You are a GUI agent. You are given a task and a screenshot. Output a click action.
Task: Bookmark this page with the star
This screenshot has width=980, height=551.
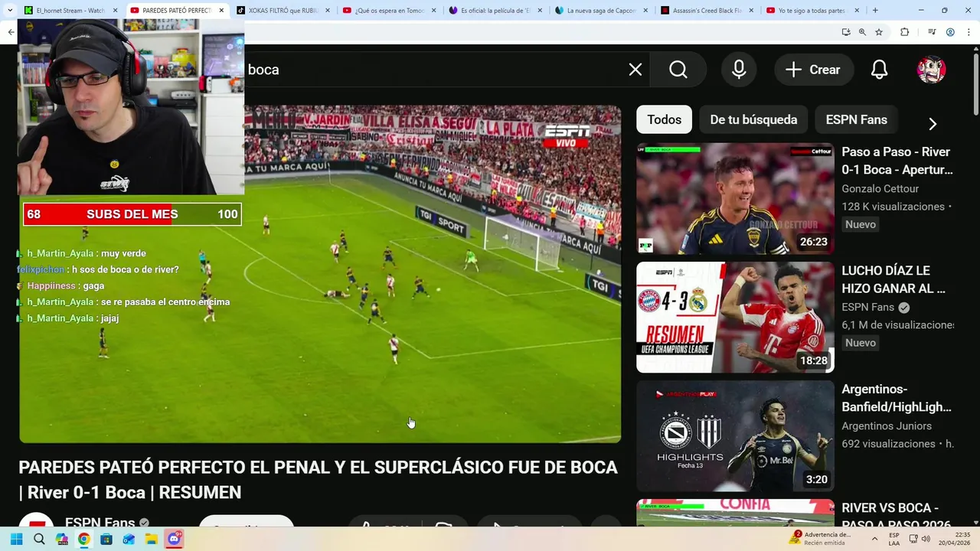click(x=879, y=32)
